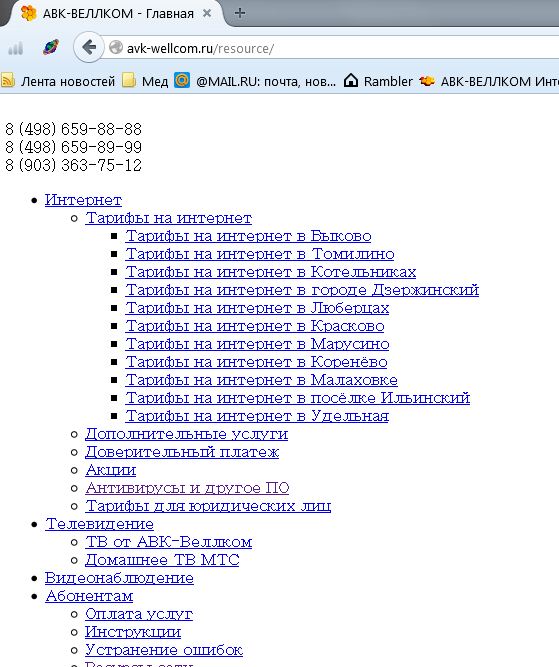Viewport: 559px width, 667px height.
Task: Open the Акции link
Action: 111,470
